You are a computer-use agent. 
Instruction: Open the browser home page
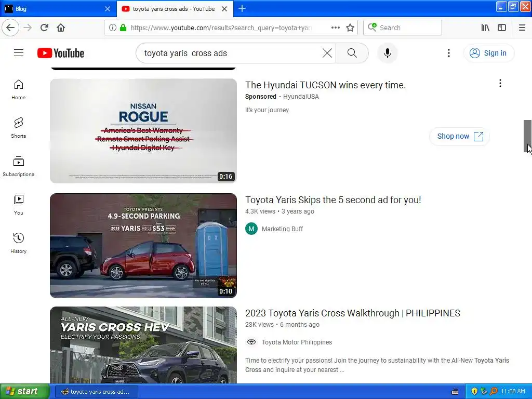(61, 28)
